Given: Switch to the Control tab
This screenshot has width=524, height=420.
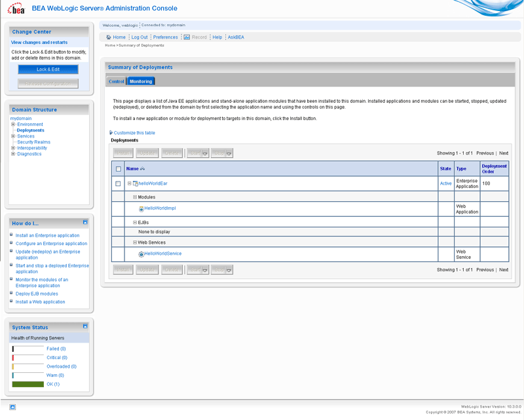Looking at the screenshot, I should 117,81.
